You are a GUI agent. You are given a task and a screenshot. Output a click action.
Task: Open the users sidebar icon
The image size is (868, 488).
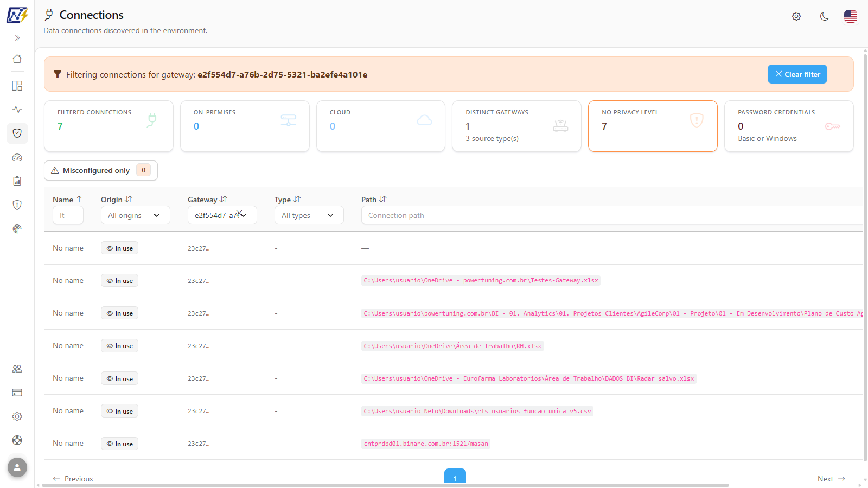coord(17,369)
